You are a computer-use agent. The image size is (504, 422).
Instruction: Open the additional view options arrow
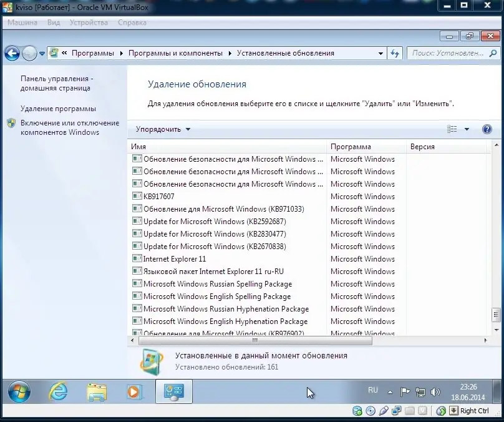(467, 129)
